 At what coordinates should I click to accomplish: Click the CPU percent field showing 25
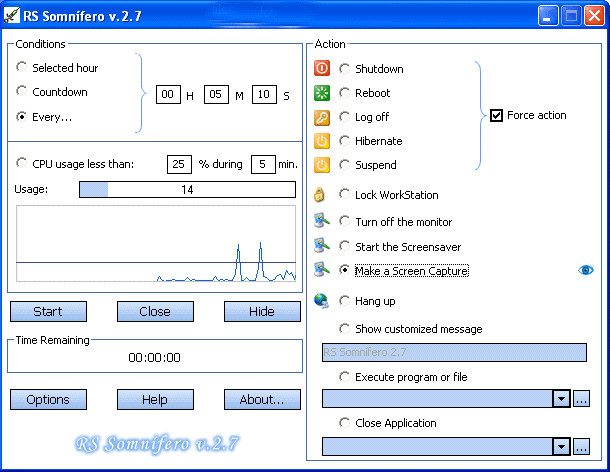[179, 164]
